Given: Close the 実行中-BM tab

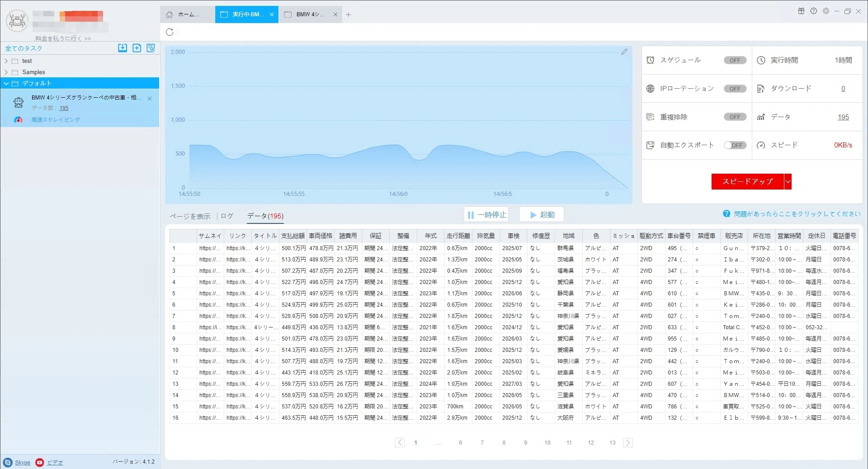Looking at the screenshot, I should tap(272, 14).
